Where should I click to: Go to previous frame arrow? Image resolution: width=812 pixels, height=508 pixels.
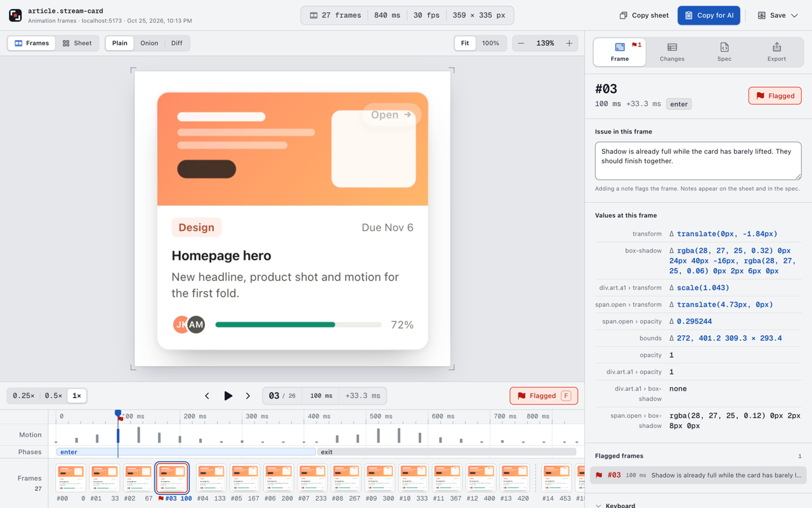[x=207, y=396]
